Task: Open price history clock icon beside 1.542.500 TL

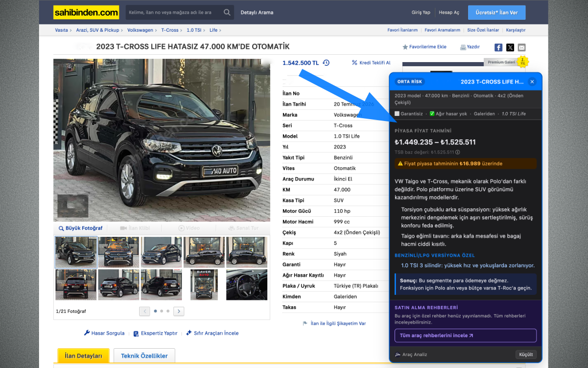Action: coord(326,63)
